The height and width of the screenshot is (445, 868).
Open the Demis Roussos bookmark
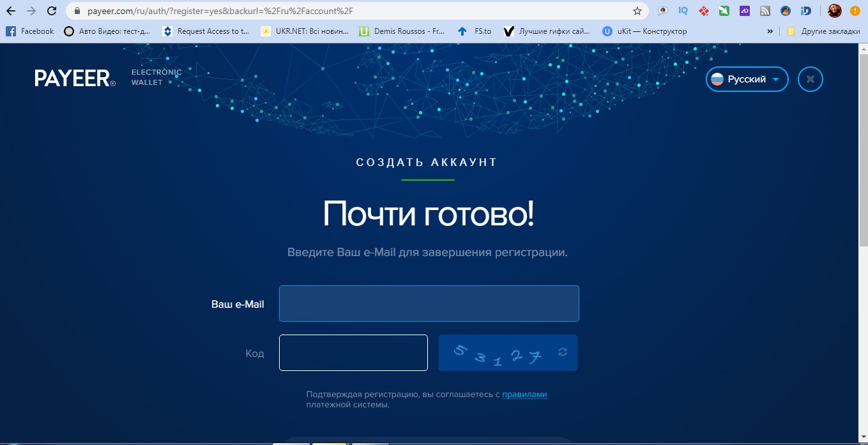(x=402, y=31)
